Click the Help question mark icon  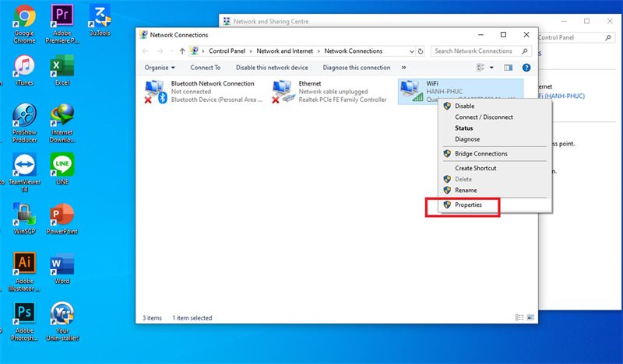pyautogui.click(x=526, y=68)
